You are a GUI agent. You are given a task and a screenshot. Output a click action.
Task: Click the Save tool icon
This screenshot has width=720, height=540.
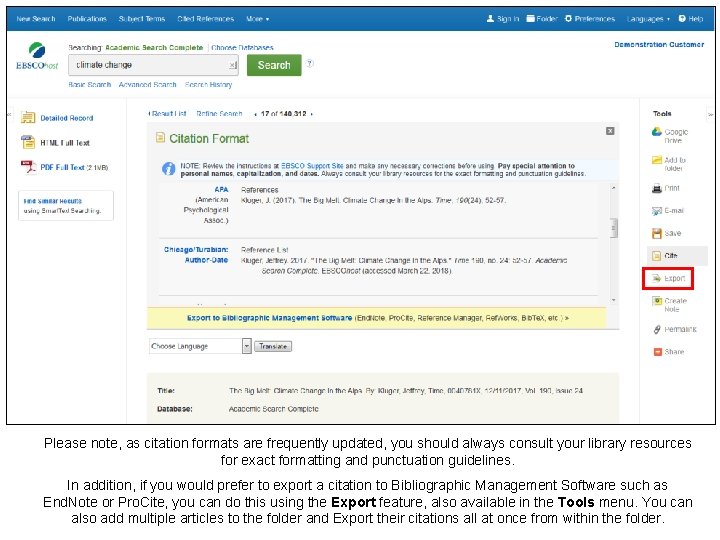658,233
